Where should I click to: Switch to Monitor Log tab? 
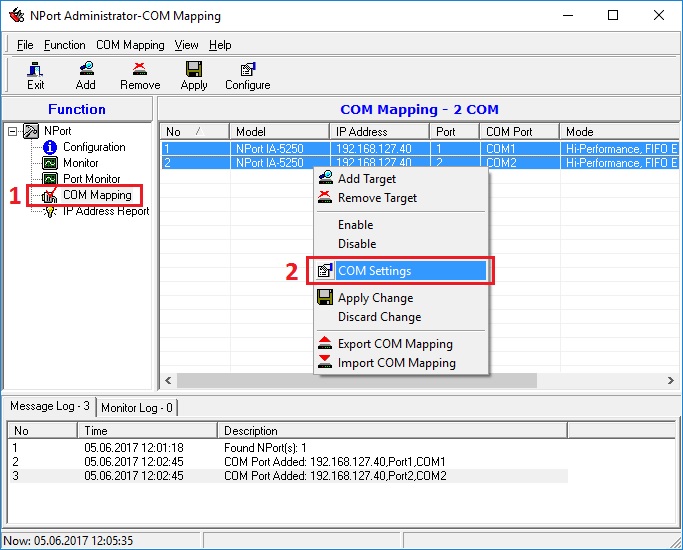136,407
